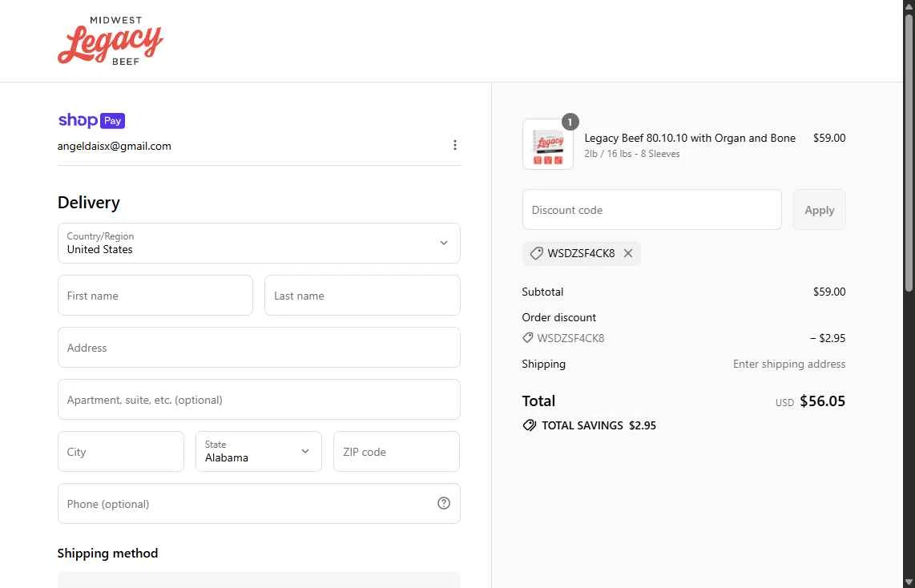Click the Total Savings tag icon
Screen dimensions: 915x588
tap(530, 425)
